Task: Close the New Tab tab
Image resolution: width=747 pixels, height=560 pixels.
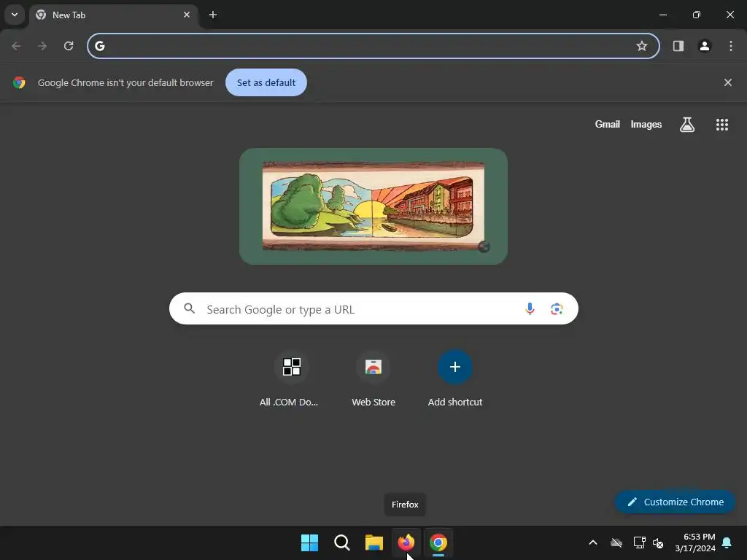Action: click(x=187, y=15)
